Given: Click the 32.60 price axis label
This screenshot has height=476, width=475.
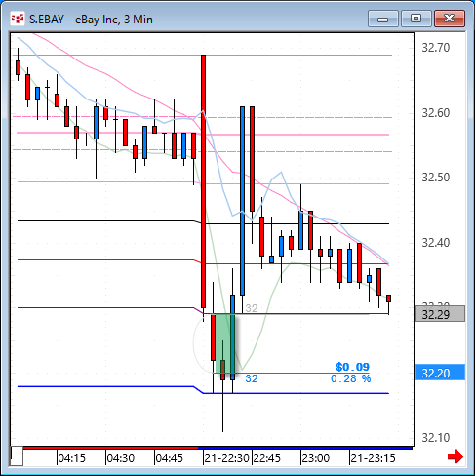Looking at the screenshot, I should (435, 113).
